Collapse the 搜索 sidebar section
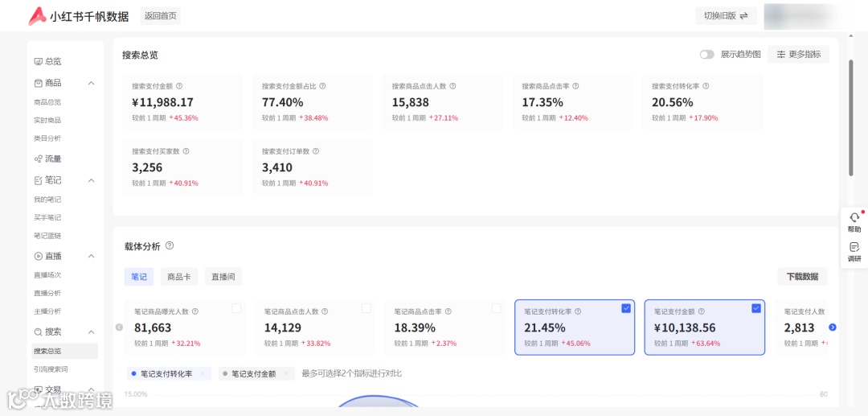 point(92,332)
